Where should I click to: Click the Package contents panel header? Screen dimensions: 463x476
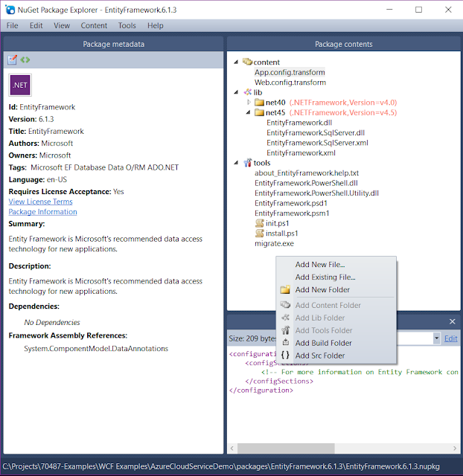pos(343,44)
